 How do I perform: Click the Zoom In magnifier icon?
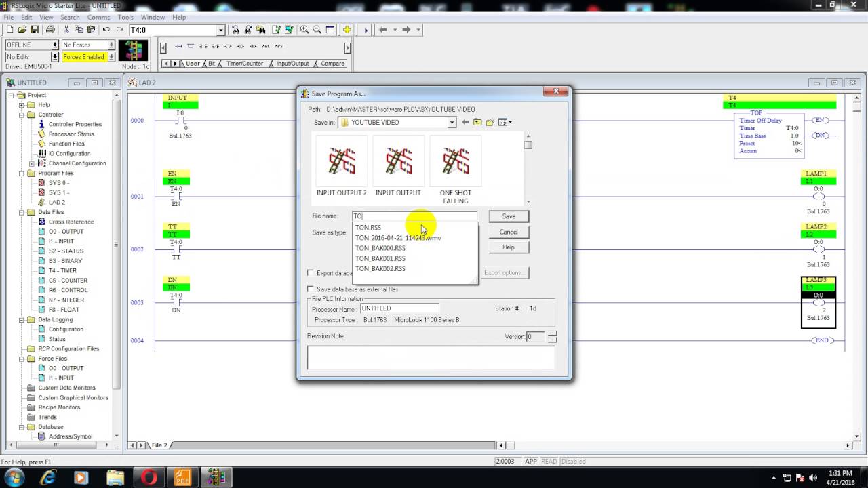[304, 30]
